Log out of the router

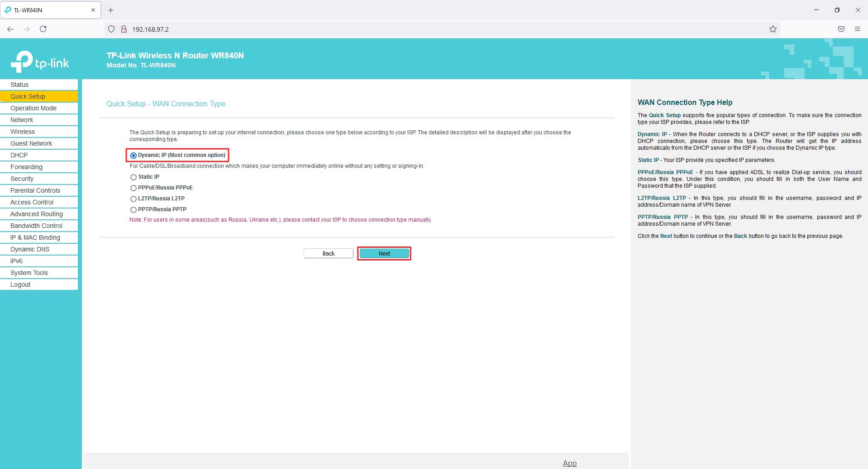click(x=39, y=284)
